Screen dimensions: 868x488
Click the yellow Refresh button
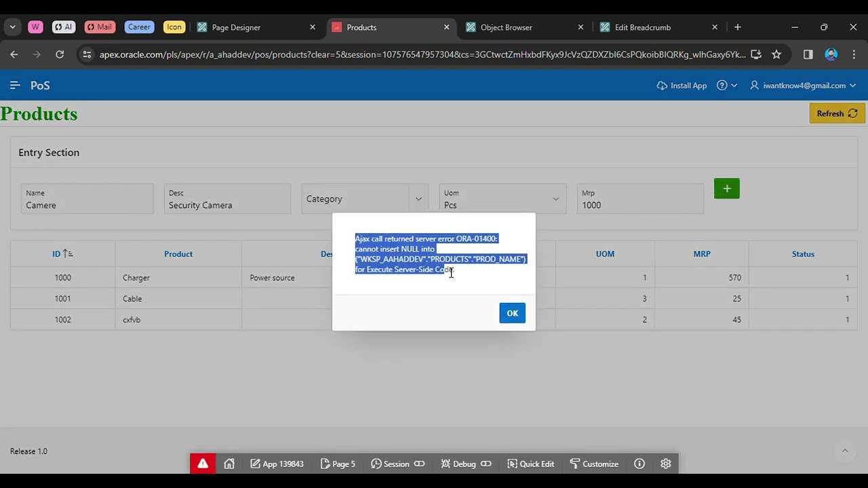[x=837, y=113]
